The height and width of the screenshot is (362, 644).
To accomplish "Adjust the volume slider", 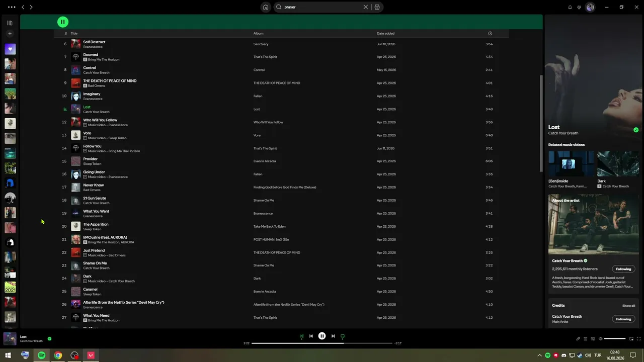I will coord(615,338).
